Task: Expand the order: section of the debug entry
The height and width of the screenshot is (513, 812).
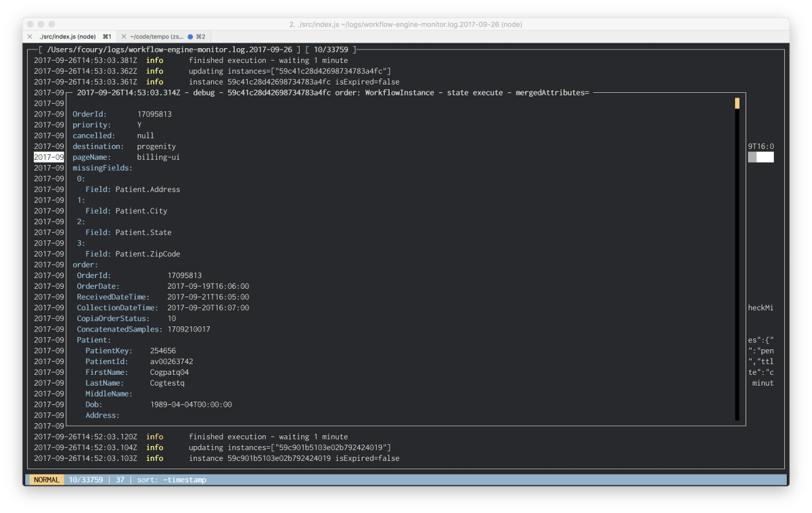Action: click(x=85, y=264)
